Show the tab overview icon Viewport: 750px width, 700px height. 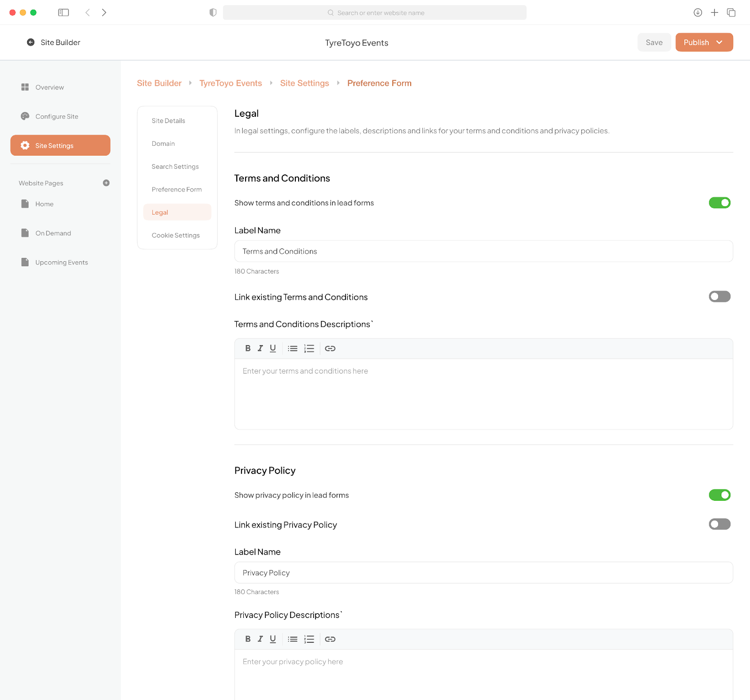click(x=731, y=13)
